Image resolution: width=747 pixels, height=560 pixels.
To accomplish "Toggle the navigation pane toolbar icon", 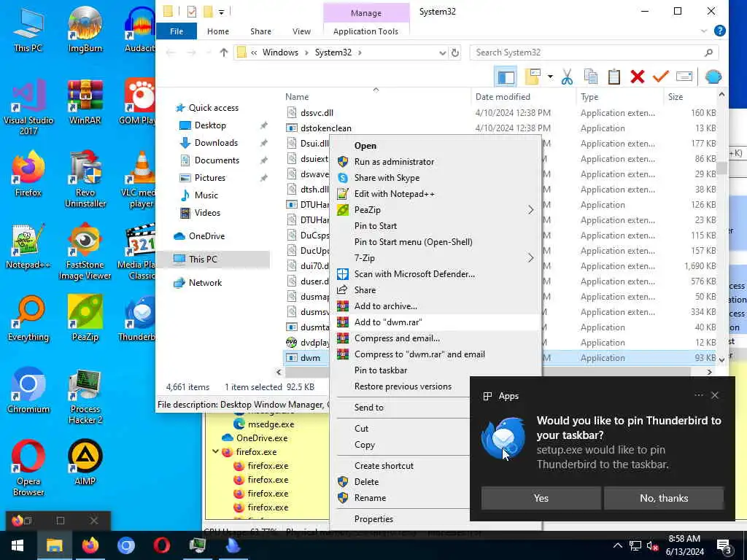I will coord(506,77).
